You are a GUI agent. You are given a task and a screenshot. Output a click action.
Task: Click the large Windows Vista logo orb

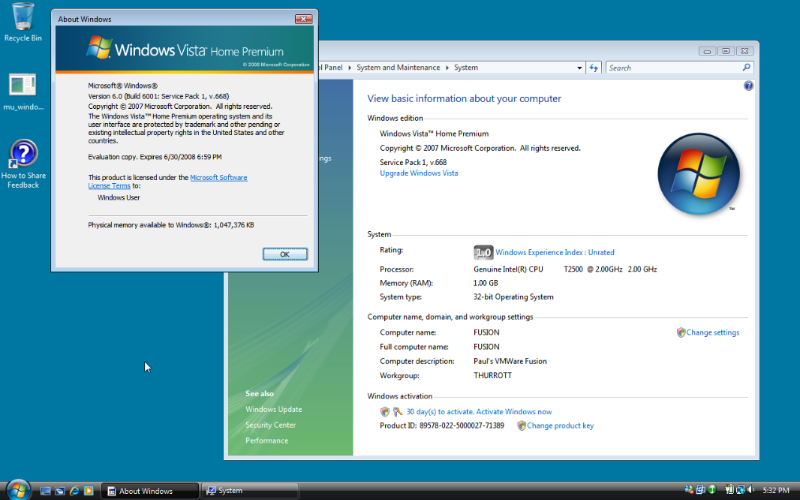[x=698, y=173]
